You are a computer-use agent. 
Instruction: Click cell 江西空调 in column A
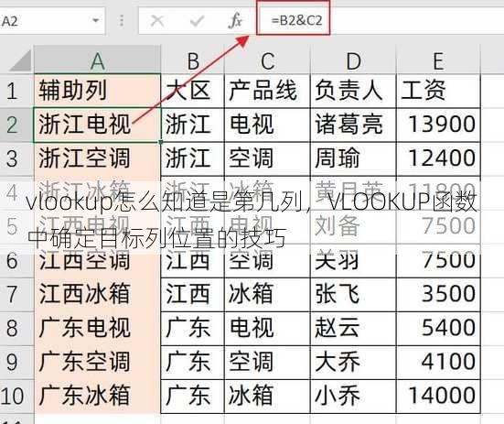click(97, 261)
